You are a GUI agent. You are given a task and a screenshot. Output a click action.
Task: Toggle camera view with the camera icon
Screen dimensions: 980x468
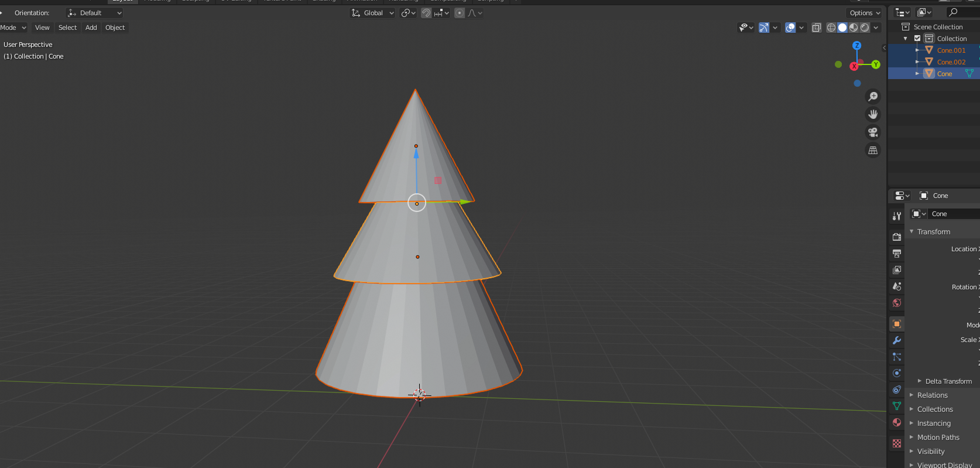pyautogui.click(x=873, y=132)
